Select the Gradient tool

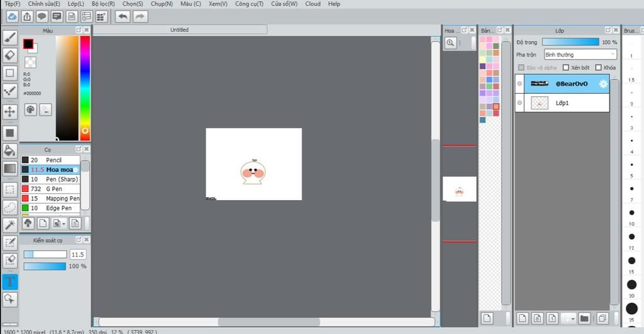(x=10, y=168)
